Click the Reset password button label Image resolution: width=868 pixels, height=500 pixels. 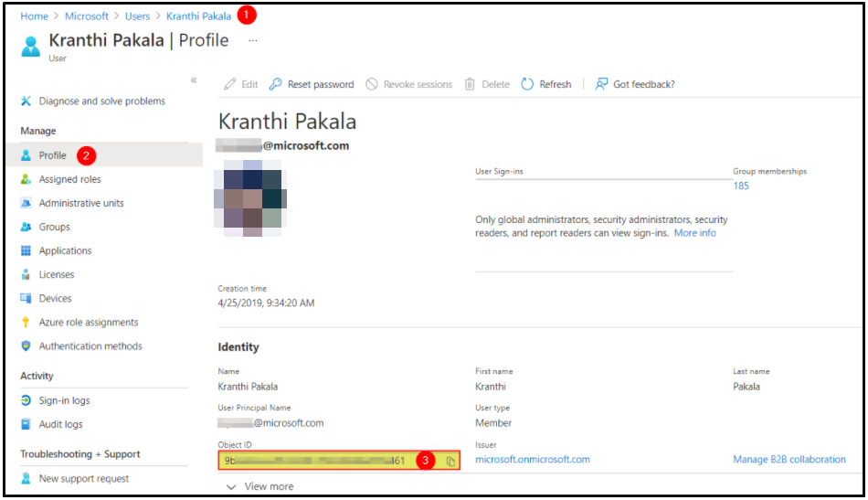(x=321, y=84)
